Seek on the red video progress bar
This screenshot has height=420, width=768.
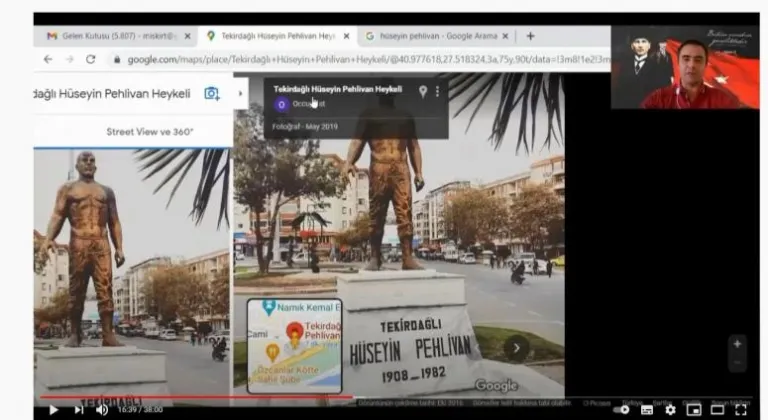click(200, 397)
